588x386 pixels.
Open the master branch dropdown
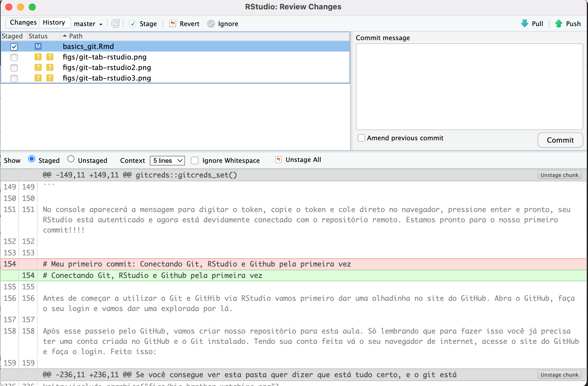tap(88, 24)
